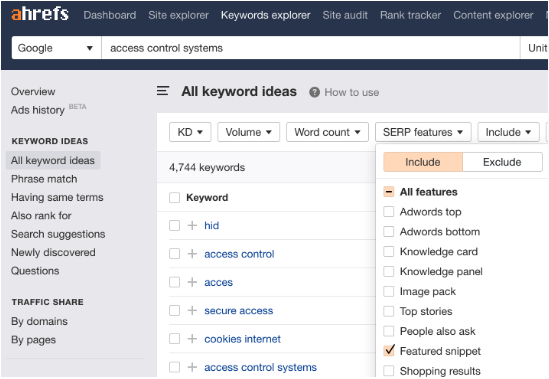The image size is (549, 379).
Task: Open Ads history in the sidebar
Action: click(38, 110)
